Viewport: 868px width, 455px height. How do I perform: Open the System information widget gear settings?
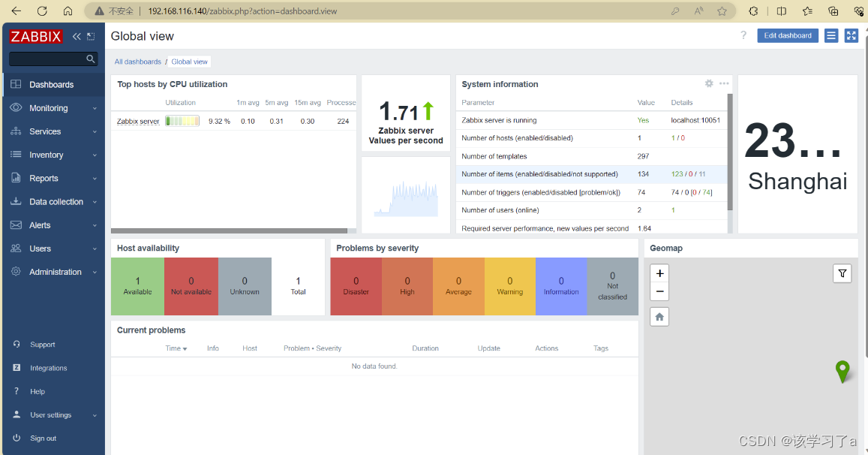709,83
